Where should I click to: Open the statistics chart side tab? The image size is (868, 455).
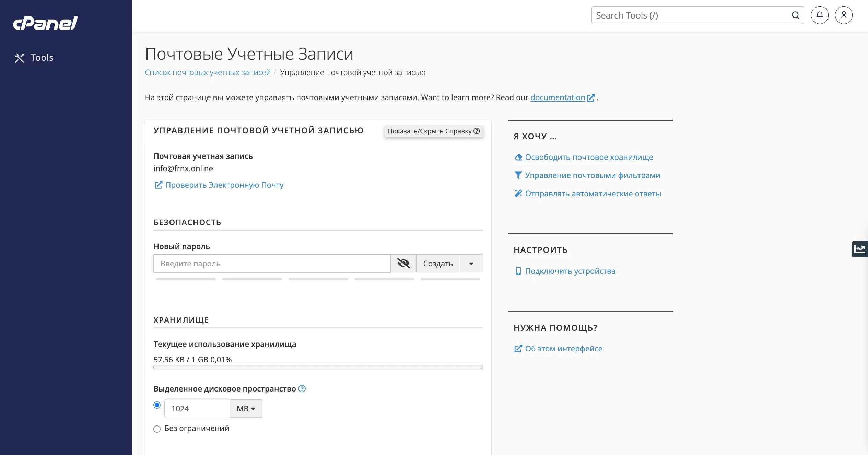pos(860,249)
